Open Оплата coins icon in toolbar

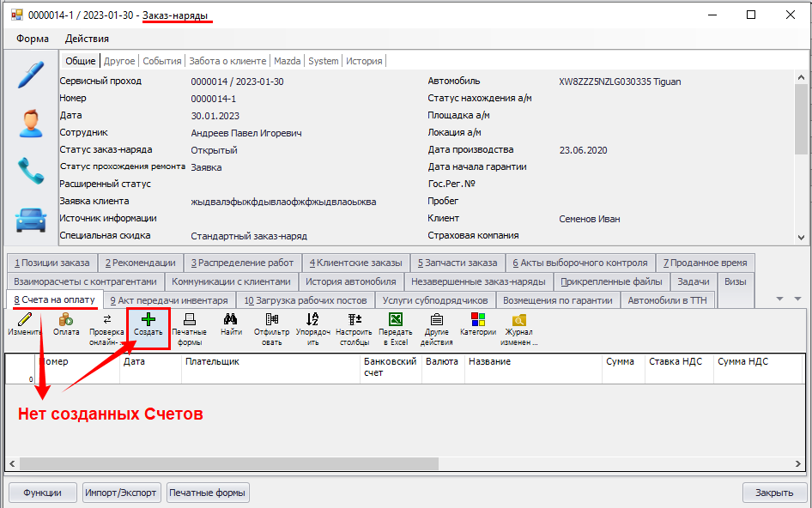coord(65,320)
